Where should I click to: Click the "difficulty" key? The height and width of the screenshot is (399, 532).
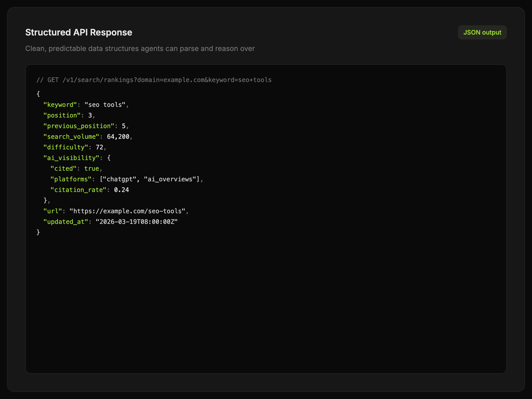65,147
